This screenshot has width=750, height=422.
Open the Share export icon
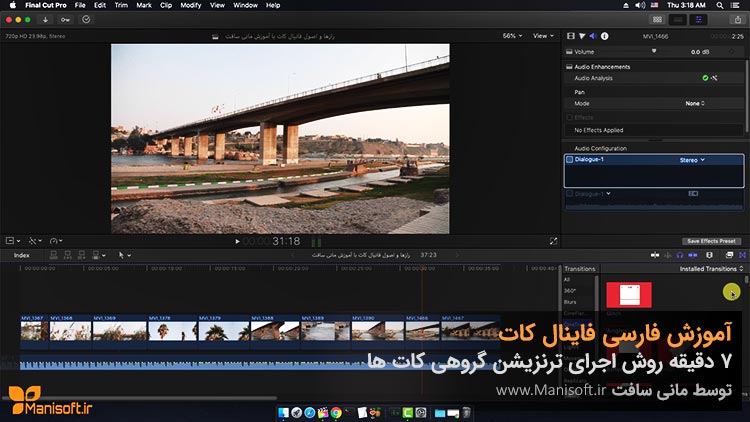coord(738,20)
